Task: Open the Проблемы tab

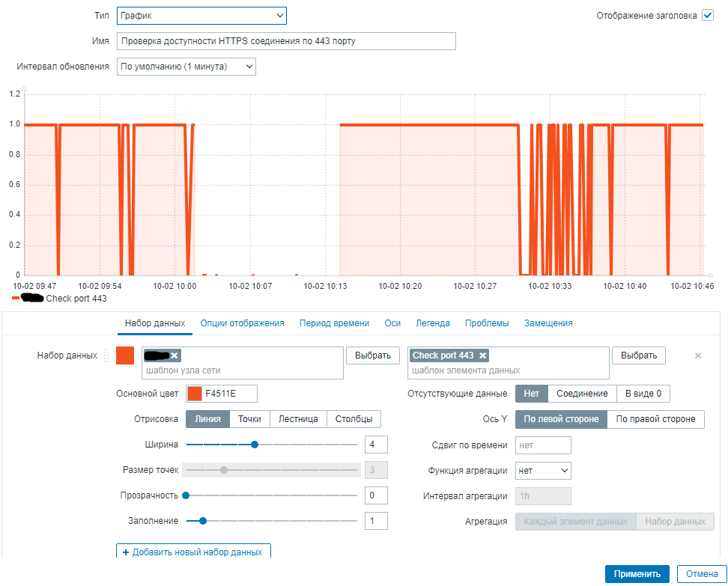Action: [487, 323]
